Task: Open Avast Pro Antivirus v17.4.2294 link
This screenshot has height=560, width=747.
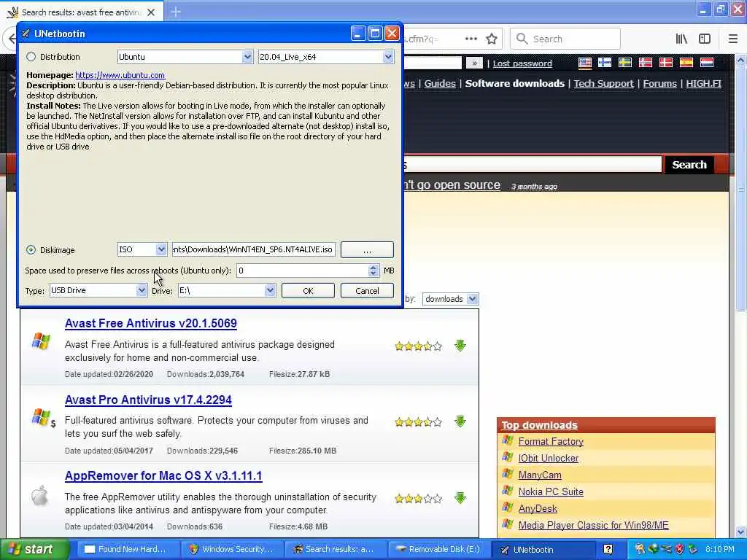Action: pos(148,400)
